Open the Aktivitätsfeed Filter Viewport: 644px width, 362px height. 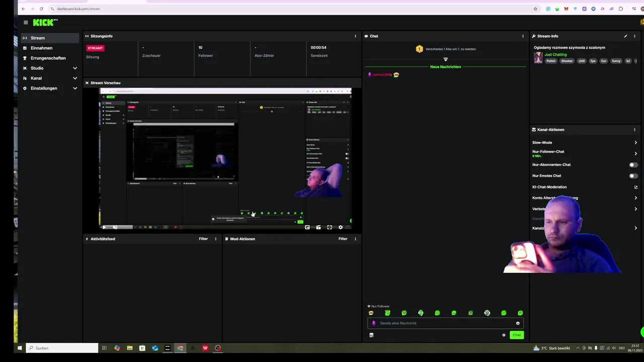203,239
